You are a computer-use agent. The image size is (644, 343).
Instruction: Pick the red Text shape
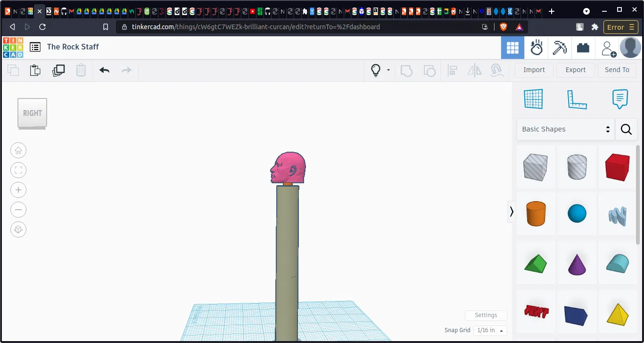coord(536,312)
